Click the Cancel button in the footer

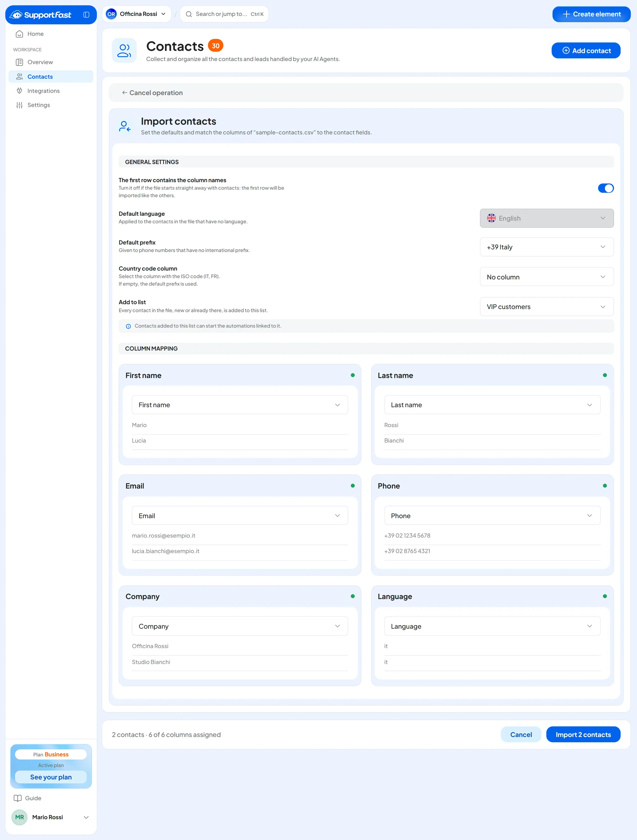521,734
